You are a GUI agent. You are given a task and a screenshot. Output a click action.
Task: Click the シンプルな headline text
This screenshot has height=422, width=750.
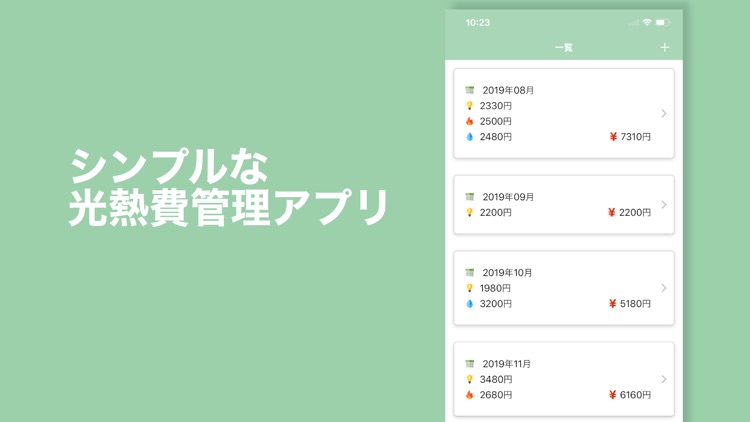[168, 166]
